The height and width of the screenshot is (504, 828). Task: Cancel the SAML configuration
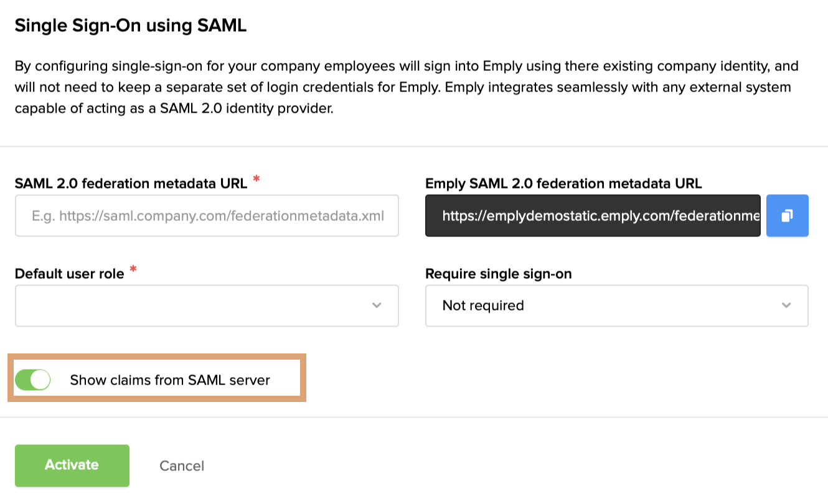pyautogui.click(x=182, y=466)
